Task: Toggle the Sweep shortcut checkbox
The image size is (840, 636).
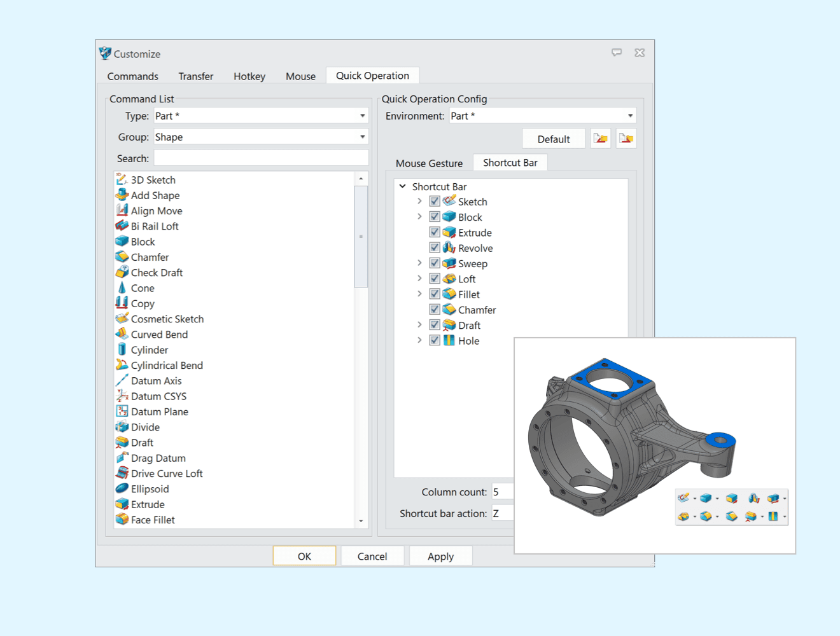Action: 434,263
